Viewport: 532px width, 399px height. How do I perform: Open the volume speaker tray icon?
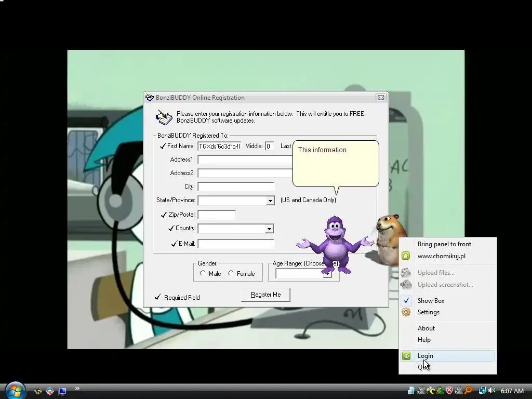click(x=492, y=391)
